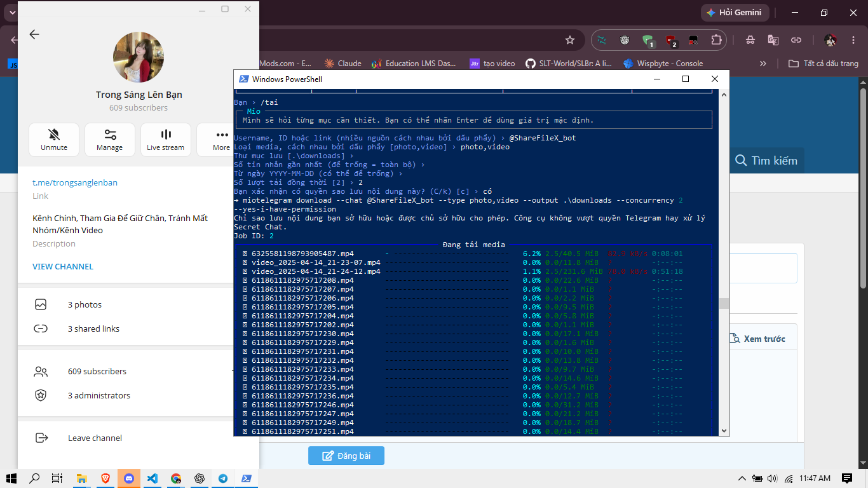Open the Chrome profile avatar

pyautogui.click(x=830, y=40)
